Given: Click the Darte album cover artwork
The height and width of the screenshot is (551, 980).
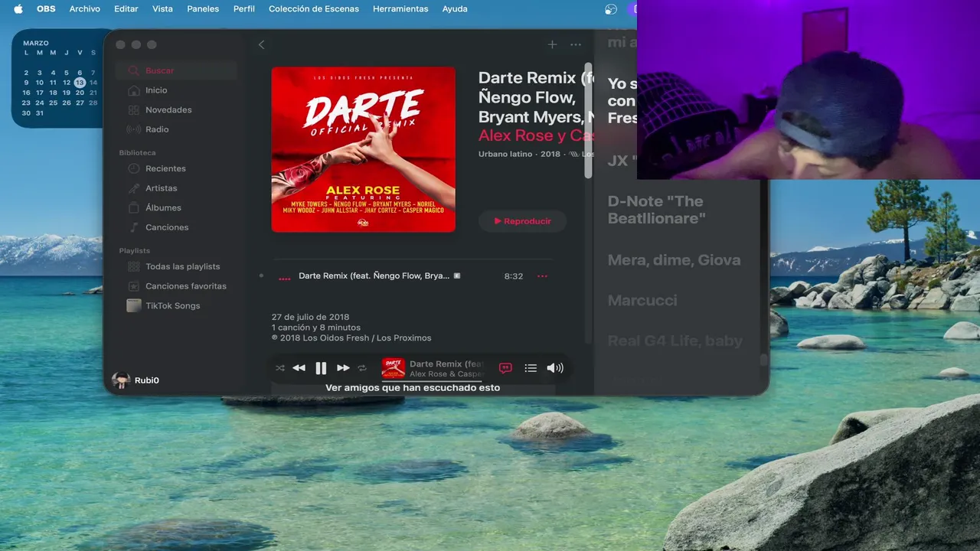Looking at the screenshot, I should 364,149.
